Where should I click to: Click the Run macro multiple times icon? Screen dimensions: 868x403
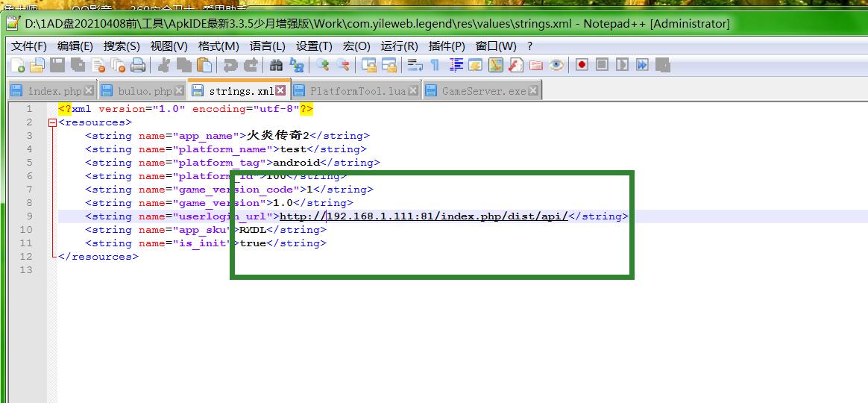point(642,66)
